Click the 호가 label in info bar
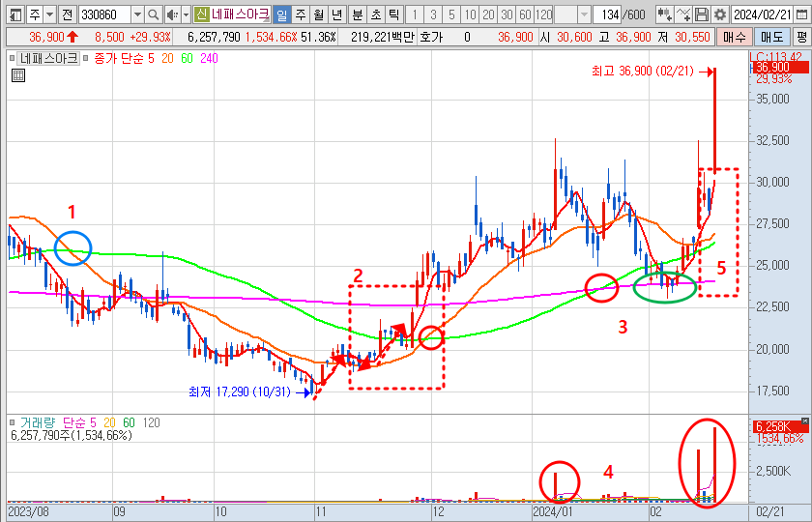 point(431,38)
